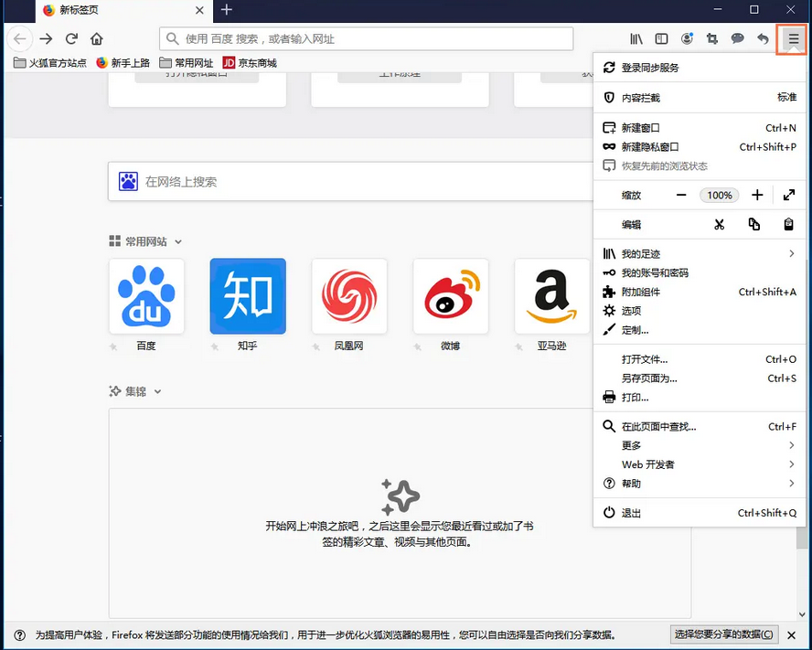This screenshot has height=650, width=812.
Task: Open the library icon in toolbar
Action: 636,38
